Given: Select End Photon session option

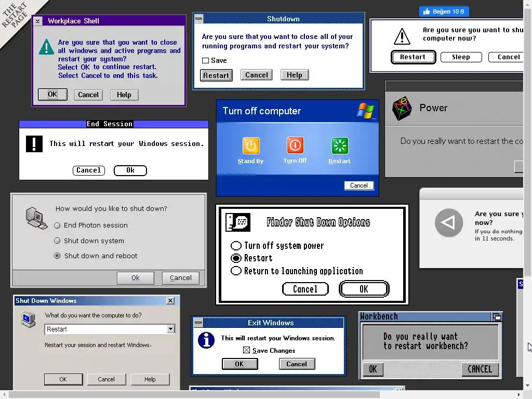Looking at the screenshot, I should tap(57, 225).
